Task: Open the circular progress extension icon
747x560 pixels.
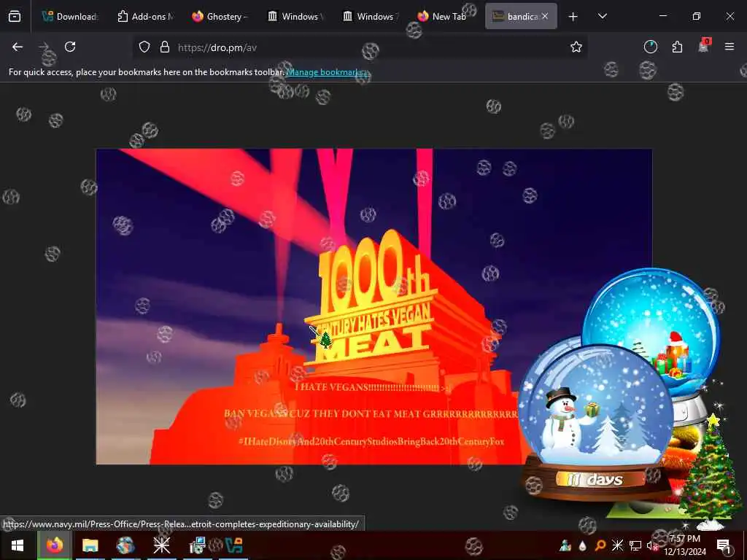Action: (650, 47)
